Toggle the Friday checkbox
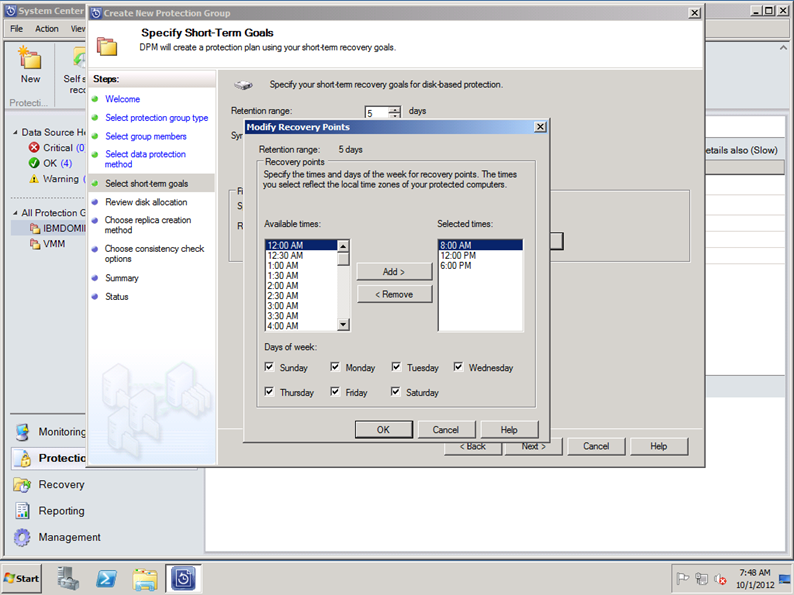794x595 pixels. pos(335,391)
